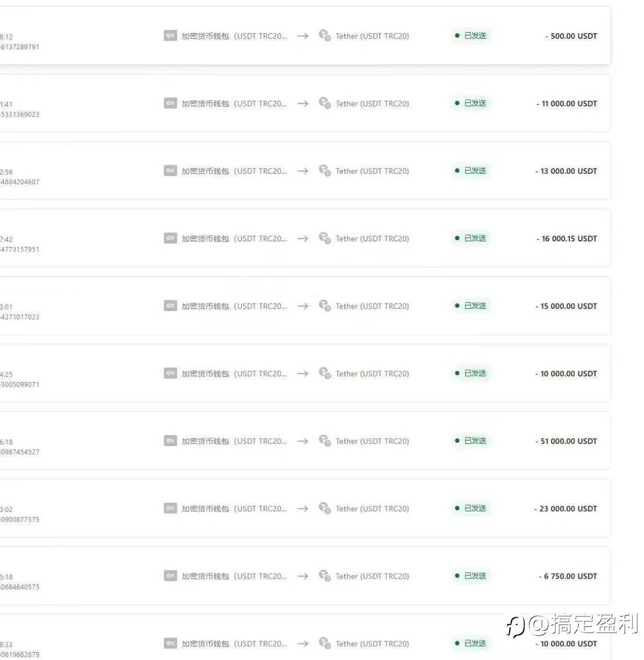The width and height of the screenshot is (644, 660).
Task: Select the amount -13 000.00 USDT
Action: pyautogui.click(x=566, y=171)
